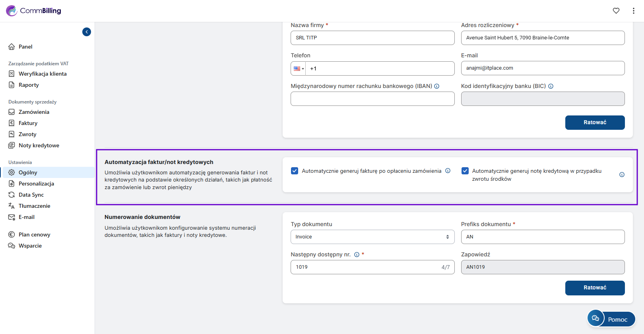Go to Noty kredytowe page
Viewport: 644px width, 334px height.
pyautogui.click(x=39, y=145)
